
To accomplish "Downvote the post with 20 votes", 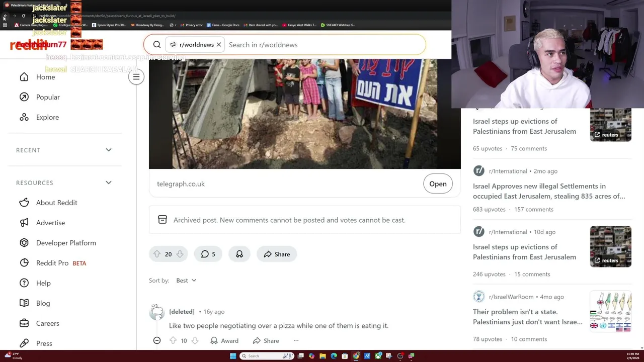I will [x=180, y=254].
